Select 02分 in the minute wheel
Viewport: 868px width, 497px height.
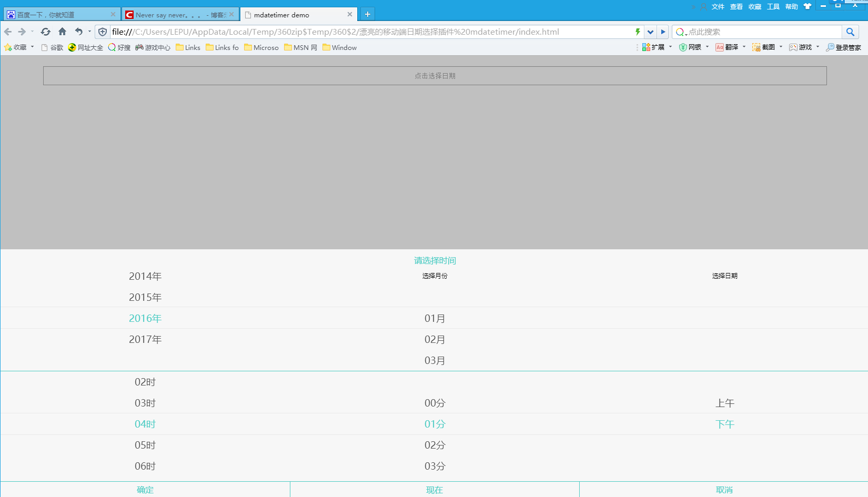(x=435, y=445)
